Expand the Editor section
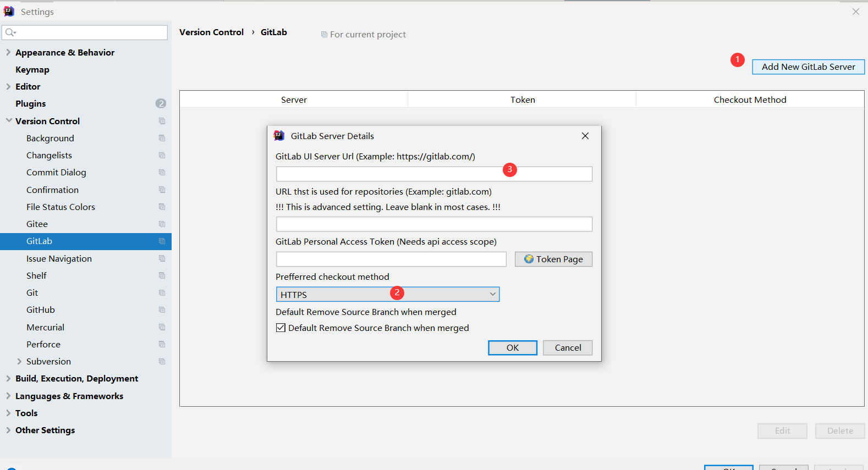Image resolution: width=868 pixels, height=470 pixels. [8, 86]
